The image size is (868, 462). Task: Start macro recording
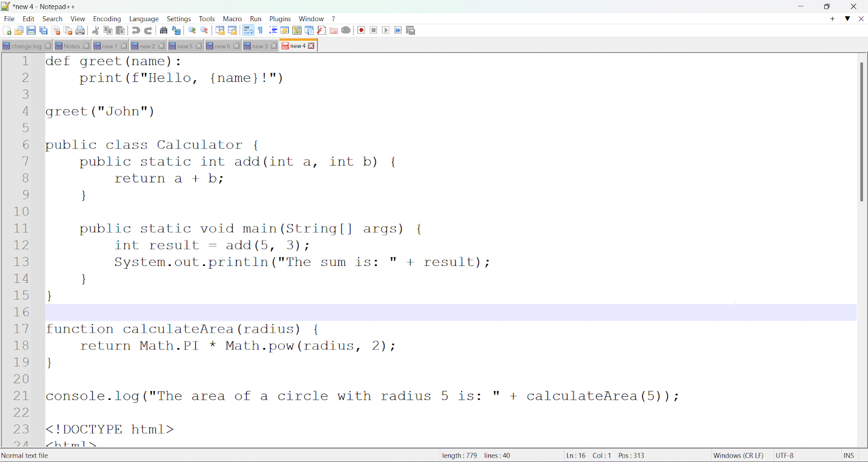pyautogui.click(x=361, y=30)
